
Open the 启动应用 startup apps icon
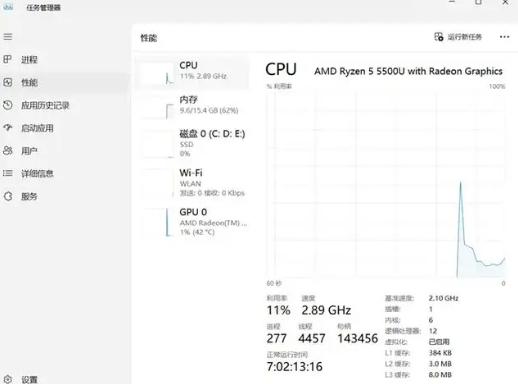tap(7, 128)
